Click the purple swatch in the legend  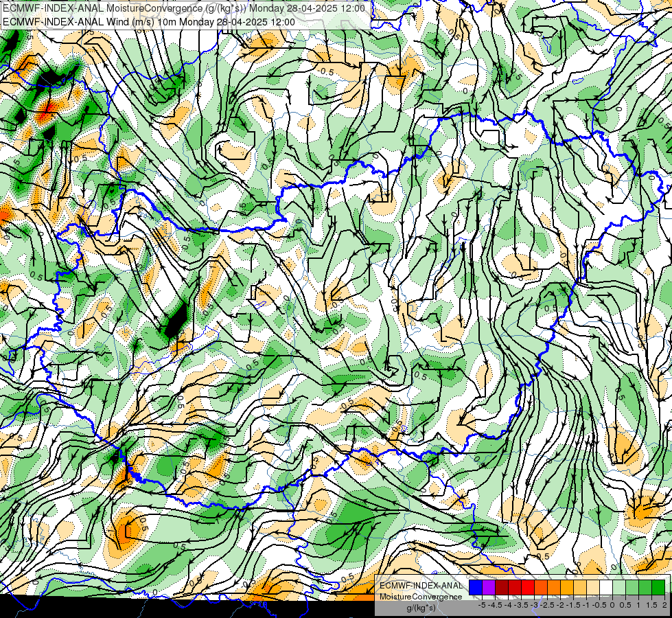pyautogui.click(x=489, y=587)
